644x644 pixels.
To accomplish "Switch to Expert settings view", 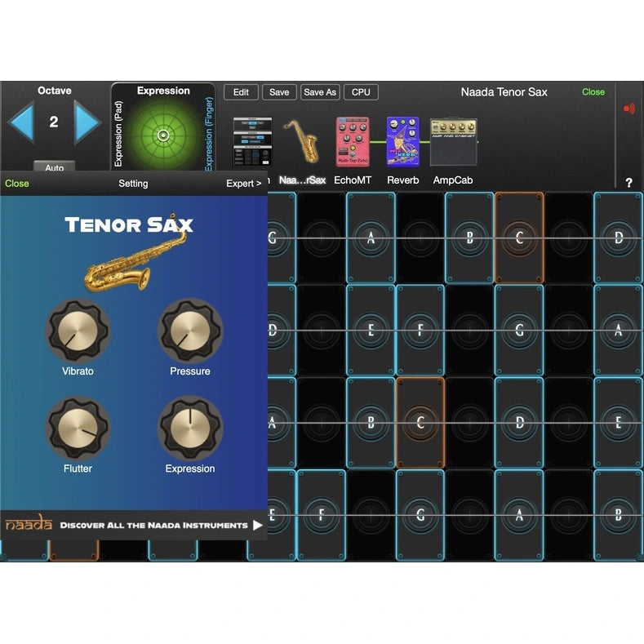I will 243,184.
